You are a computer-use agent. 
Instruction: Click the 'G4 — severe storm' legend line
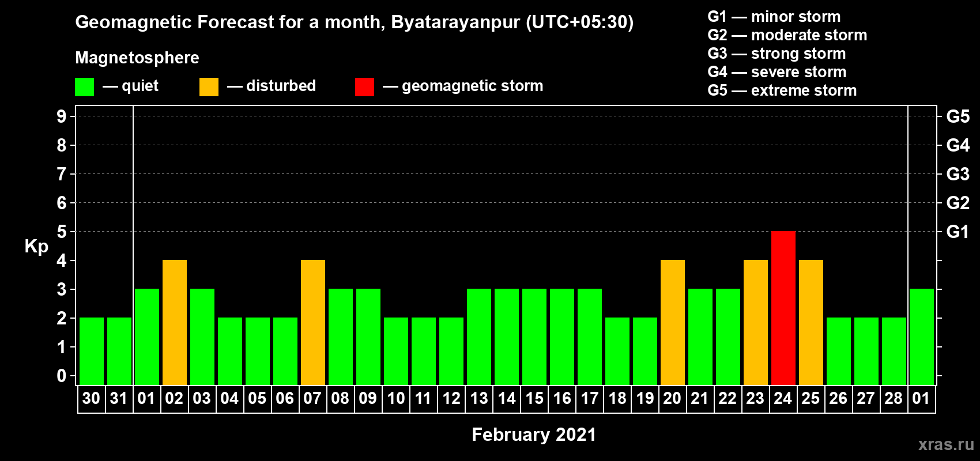point(777,72)
